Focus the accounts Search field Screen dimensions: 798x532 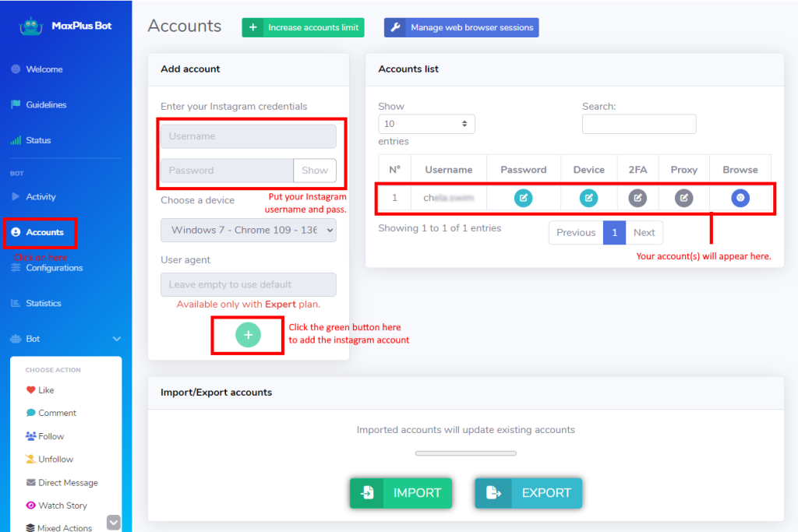click(x=639, y=124)
